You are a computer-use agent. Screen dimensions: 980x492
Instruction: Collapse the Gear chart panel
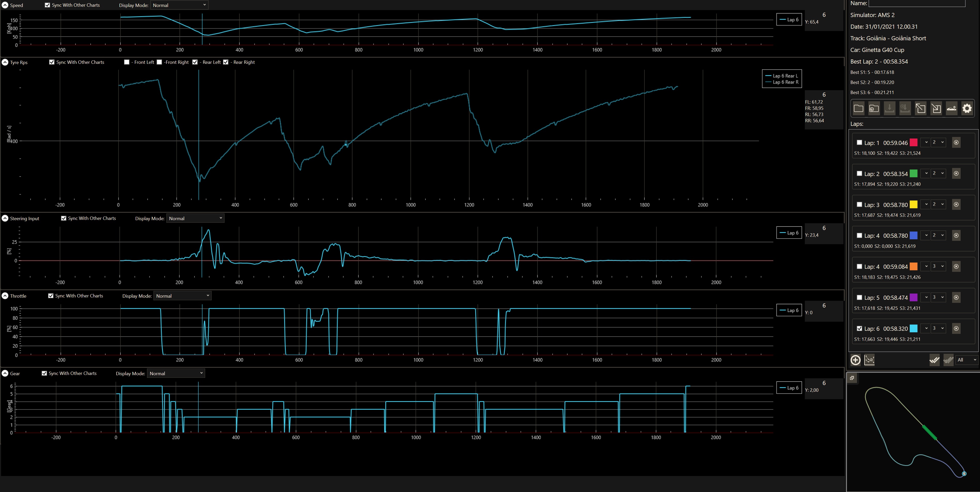point(5,373)
